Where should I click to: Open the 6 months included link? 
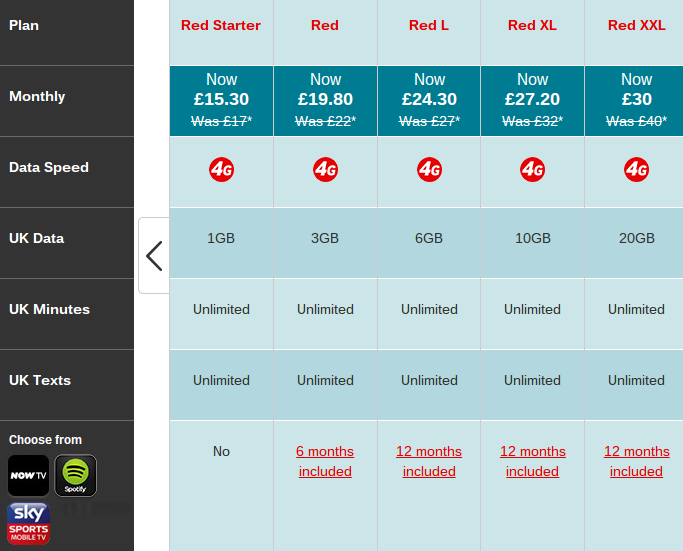click(x=325, y=461)
